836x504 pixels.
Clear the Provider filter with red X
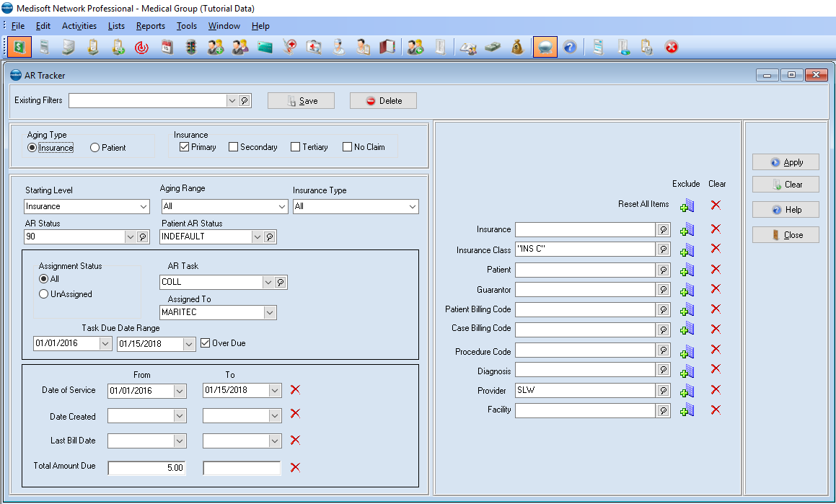point(716,390)
